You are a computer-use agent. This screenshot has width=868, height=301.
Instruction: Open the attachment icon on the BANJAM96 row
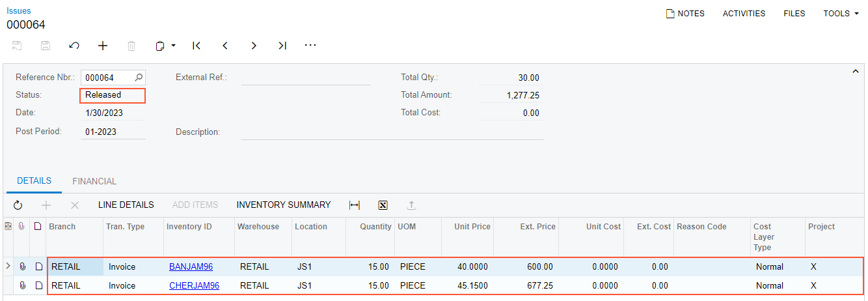pyautogui.click(x=23, y=266)
